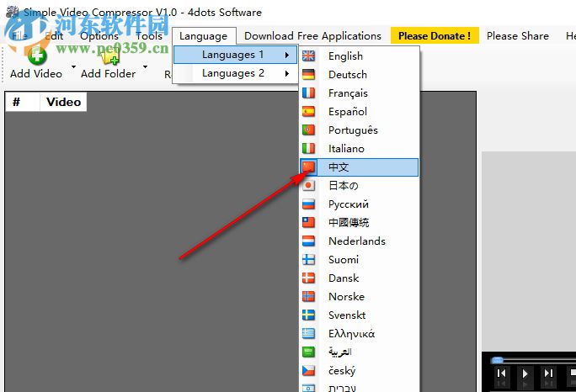
Task: Click the Japanese flag icon
Action: pos(308,185)
